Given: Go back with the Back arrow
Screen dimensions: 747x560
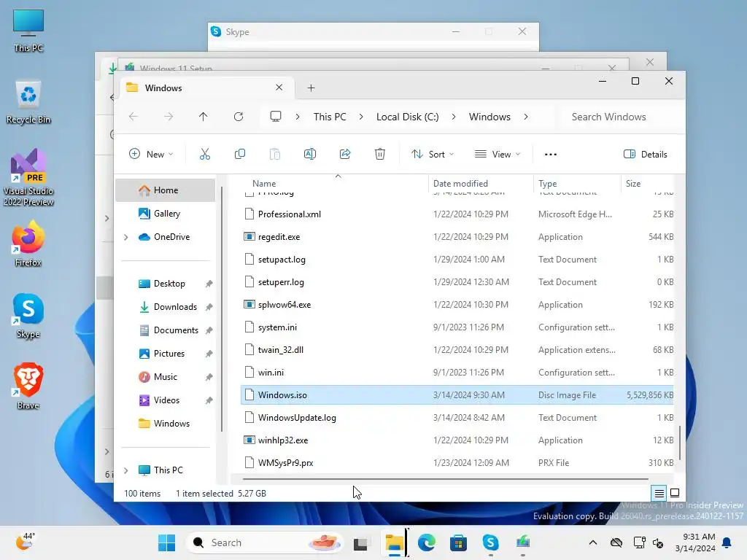Looking at the screenshot, I should point(133,117).
